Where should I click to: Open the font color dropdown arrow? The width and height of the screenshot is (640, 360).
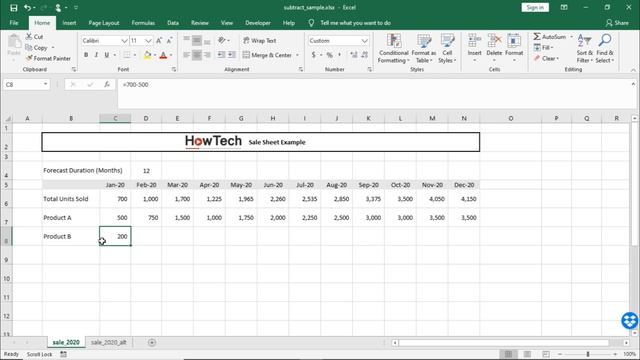coord(171,55)
